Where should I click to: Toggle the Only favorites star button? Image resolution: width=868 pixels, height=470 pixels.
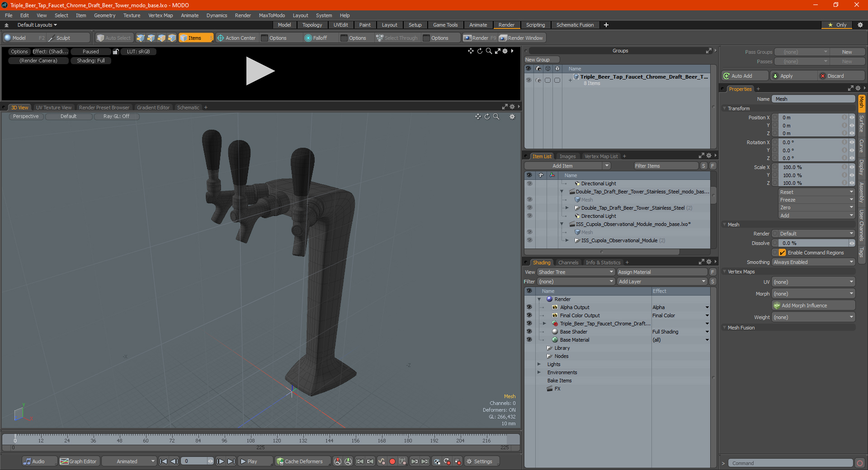[x=837, y=25]
